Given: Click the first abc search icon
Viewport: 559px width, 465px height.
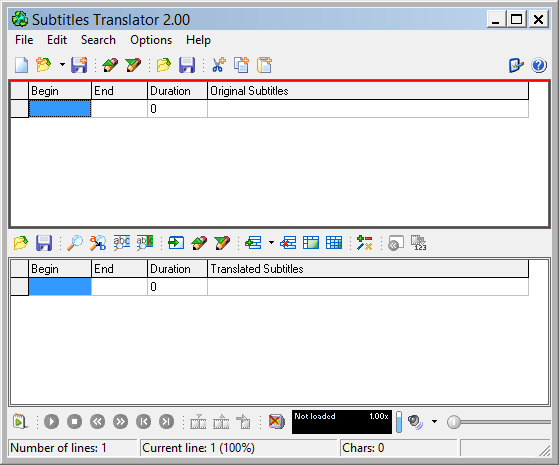Looking at the screenshot, I should point(122,243).
